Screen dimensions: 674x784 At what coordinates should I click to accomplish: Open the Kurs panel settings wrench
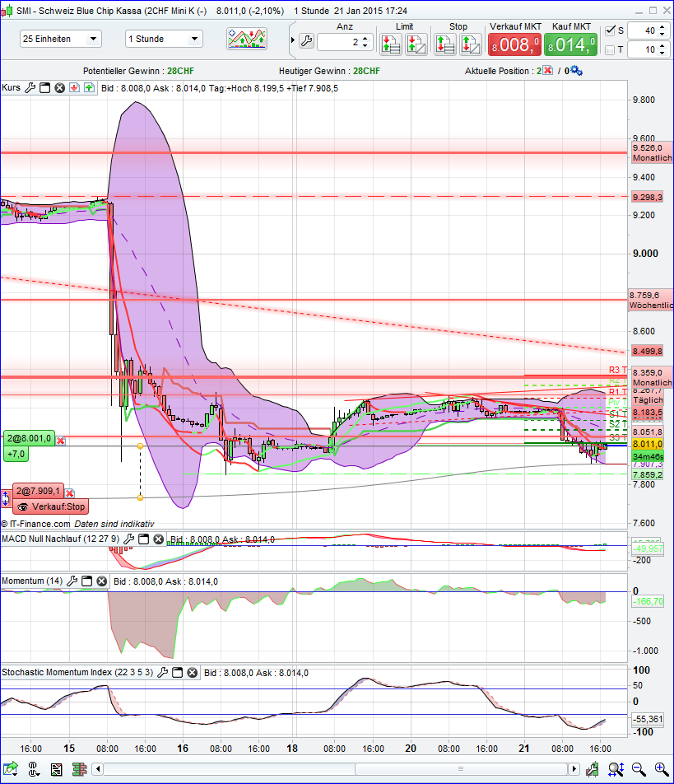tap(30, 86)
